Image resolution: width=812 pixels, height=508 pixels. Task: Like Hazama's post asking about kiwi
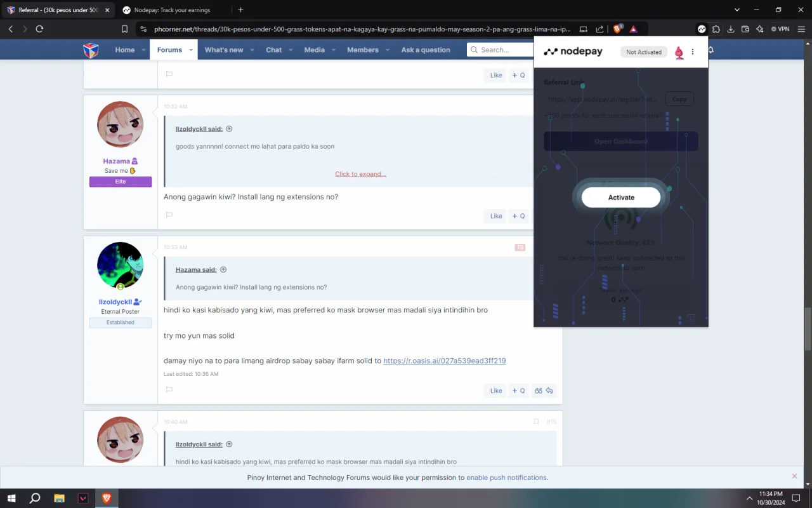[x=496, y=216]
